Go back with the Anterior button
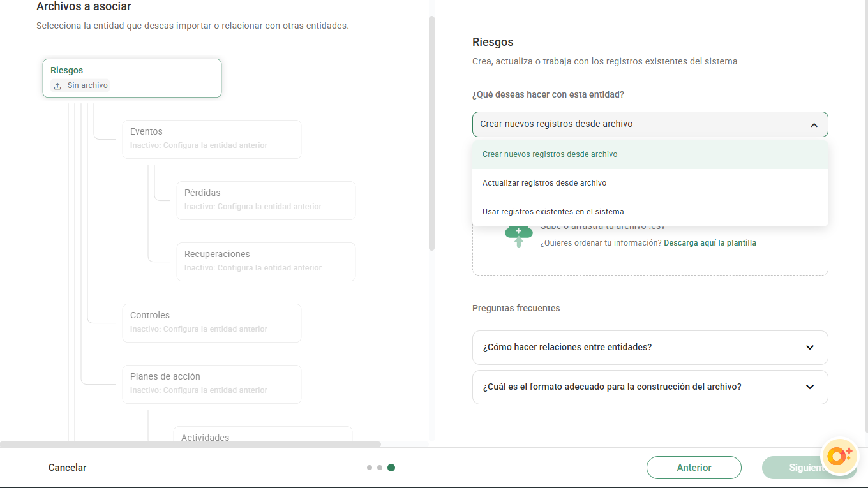868x488 pixels. pos(694,468)
